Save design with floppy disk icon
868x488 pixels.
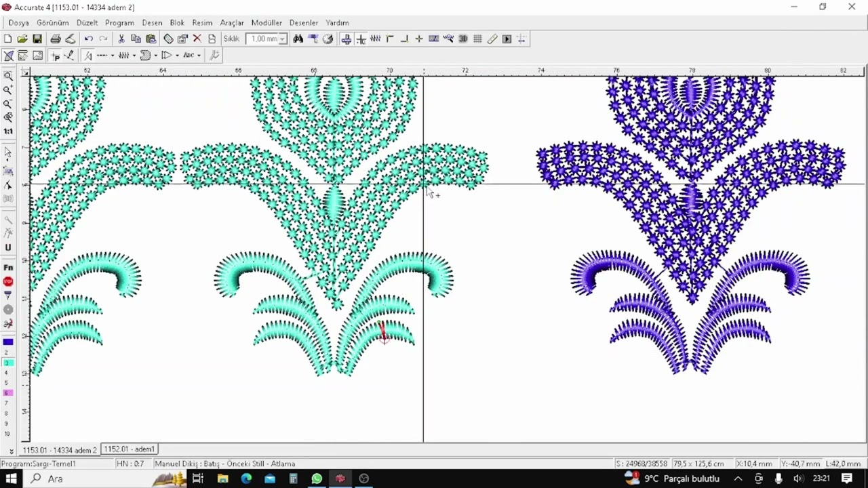(x=37, y=39)
